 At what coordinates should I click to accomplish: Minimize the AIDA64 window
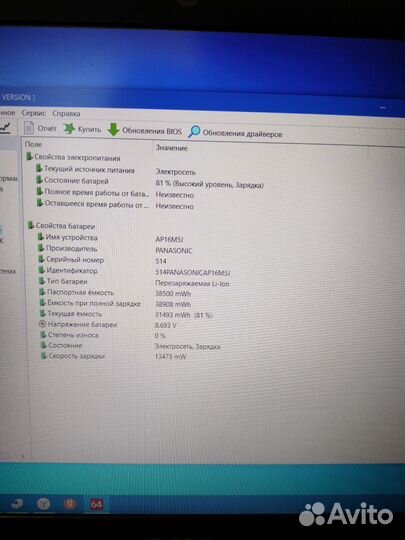click(x=383, y=107)
